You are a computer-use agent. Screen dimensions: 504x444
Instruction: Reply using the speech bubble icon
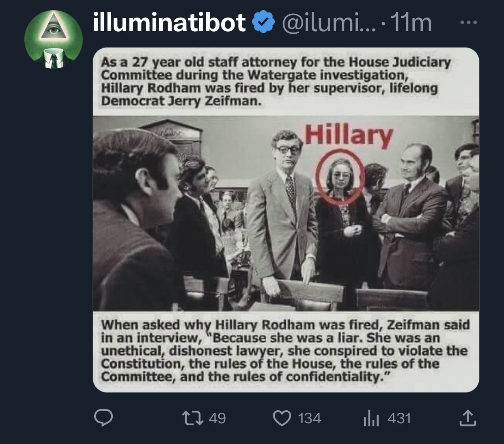(103, 418)
